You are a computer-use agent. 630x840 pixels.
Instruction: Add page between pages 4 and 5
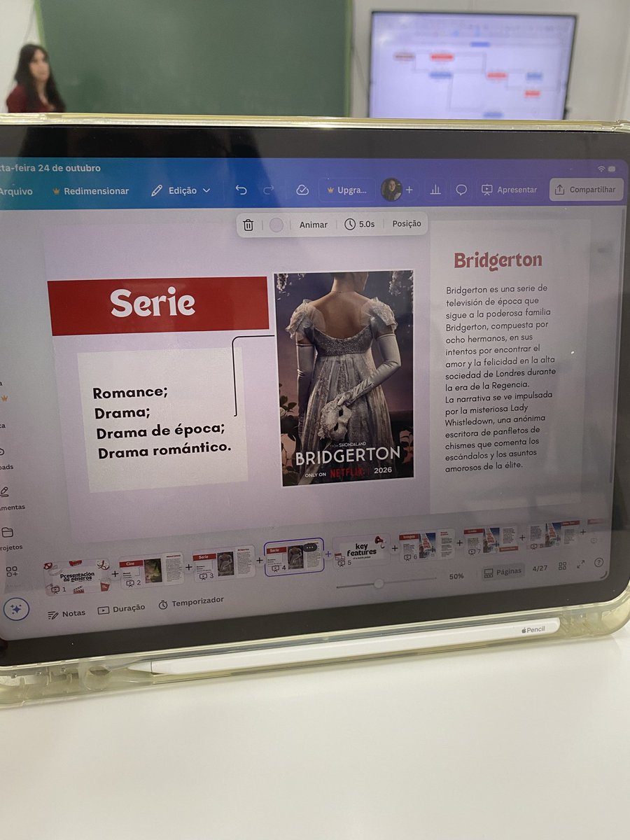click(328, 554)
